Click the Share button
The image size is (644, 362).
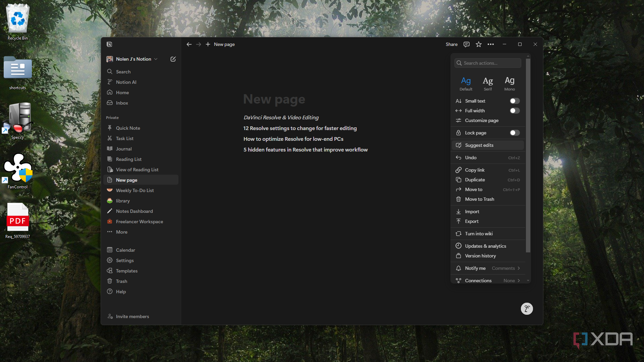[x=451, y=44]
